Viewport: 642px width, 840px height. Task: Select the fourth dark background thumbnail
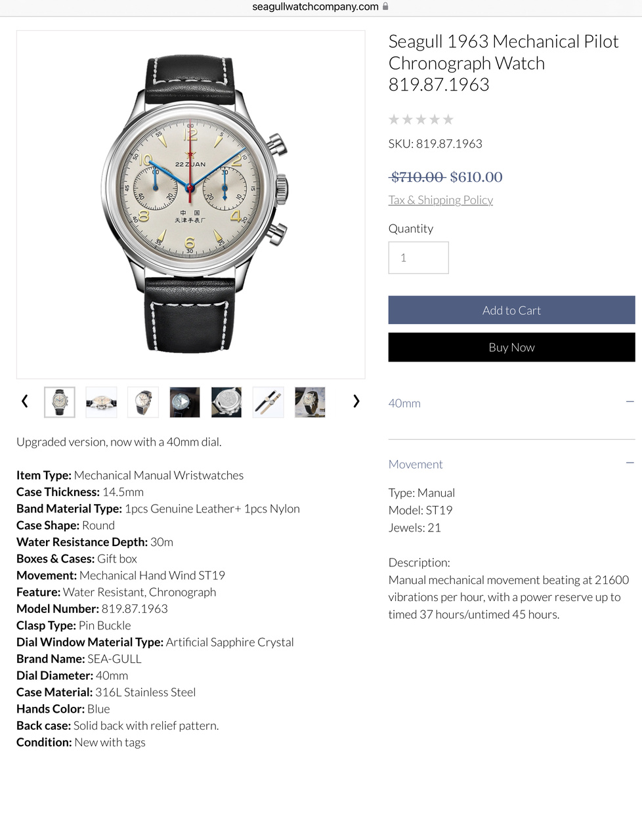[184, 402]
